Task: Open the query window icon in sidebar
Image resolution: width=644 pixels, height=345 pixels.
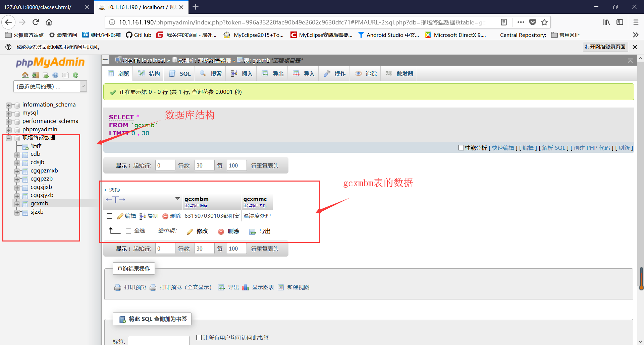Action: click(45, 75)
